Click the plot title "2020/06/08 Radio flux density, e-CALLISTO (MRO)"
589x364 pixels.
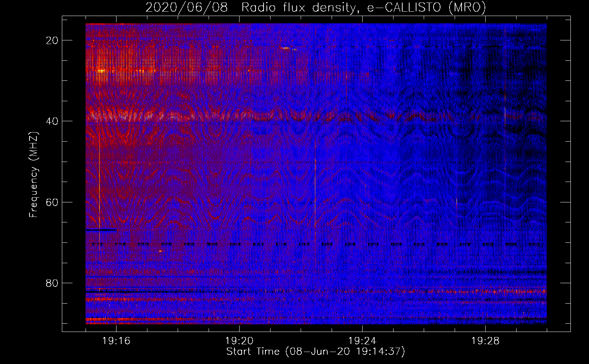pos(316,7)
